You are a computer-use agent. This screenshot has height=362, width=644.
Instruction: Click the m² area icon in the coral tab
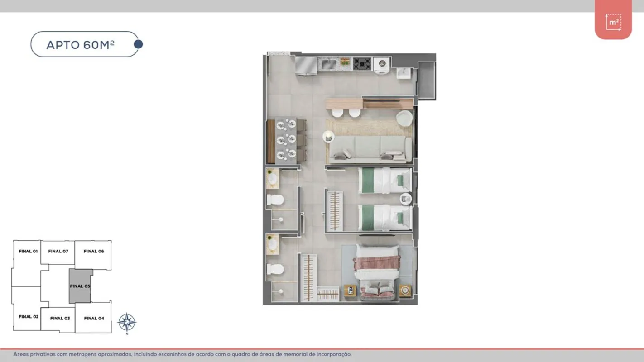click(613, 22)
